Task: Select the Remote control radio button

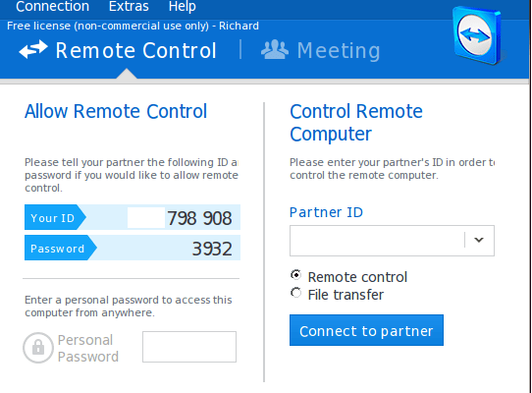Action: [x=295, y=275]
